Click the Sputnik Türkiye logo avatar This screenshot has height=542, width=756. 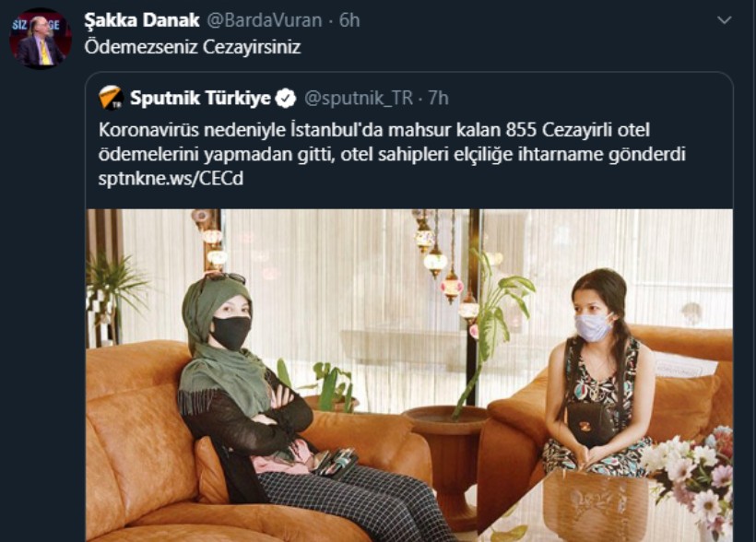click(x=112, y=98)
